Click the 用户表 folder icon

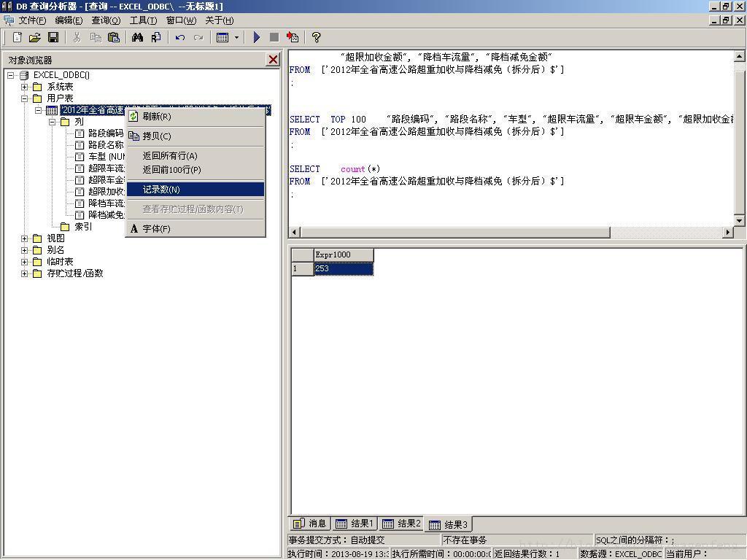click(x=37, y=98)
